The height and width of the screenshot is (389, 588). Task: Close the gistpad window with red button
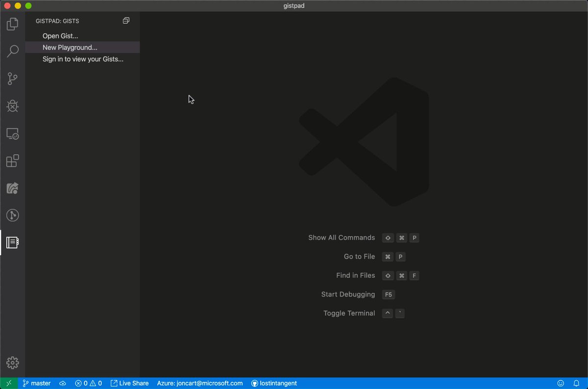pos(7,6)
